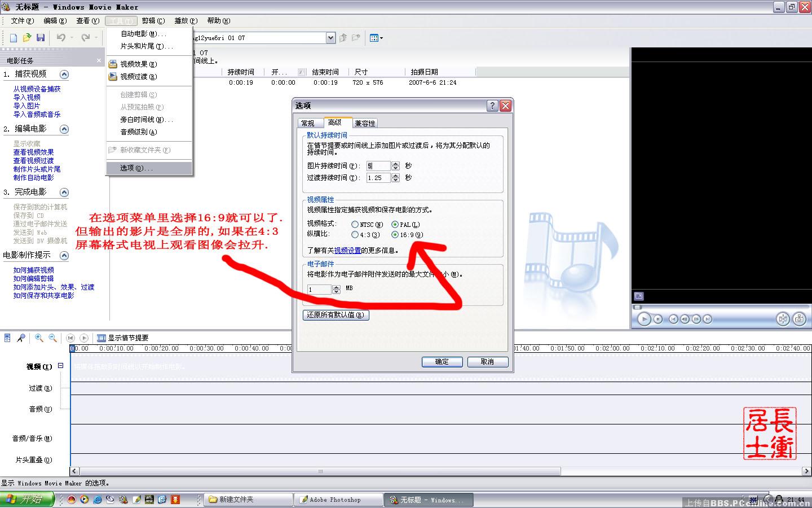Adjust the email size MB spinner
Image resolution: width=812 pixels, height=508 pixels.
pyautogui.click(x=337, y=290)
